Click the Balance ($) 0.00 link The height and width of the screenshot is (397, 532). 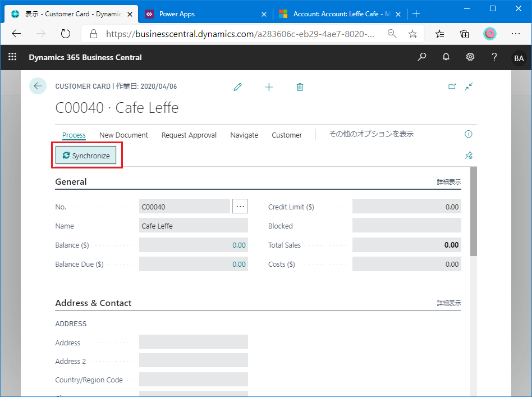pyautogui.click(x=239, y=245)
